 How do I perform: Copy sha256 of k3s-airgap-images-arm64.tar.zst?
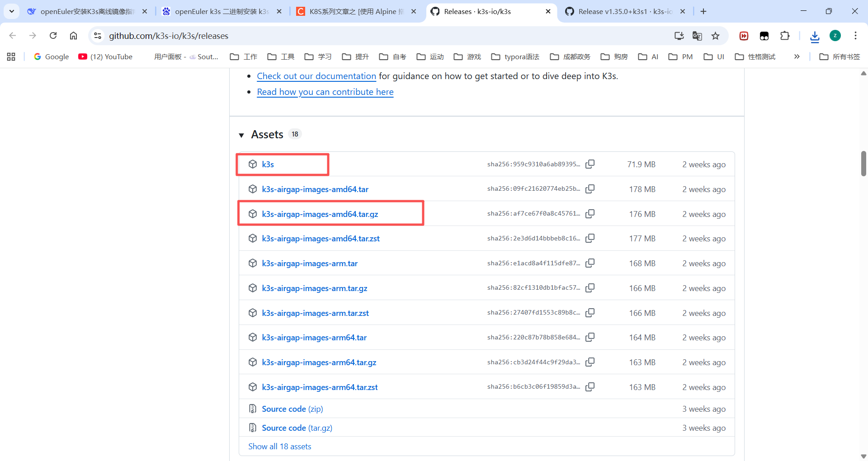[x=590, y=387]
